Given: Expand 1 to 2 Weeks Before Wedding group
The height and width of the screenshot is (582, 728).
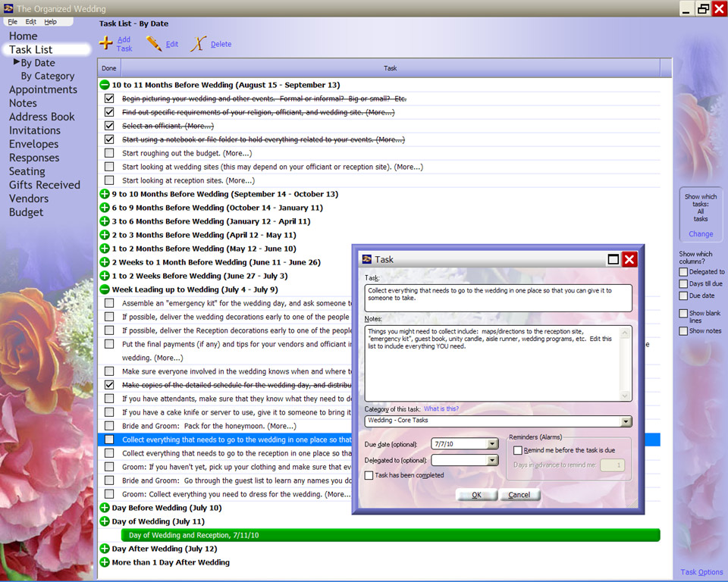Looking at the screenshot, I should [x=105, y=276].
